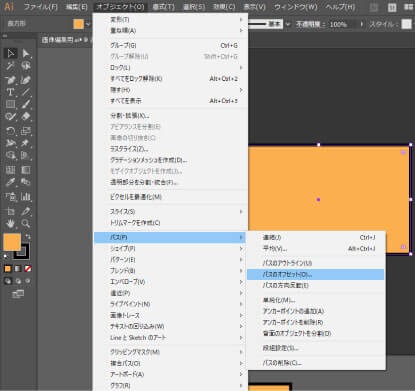
Task: Select the Rotate tool
Action: tap(11, 131)
